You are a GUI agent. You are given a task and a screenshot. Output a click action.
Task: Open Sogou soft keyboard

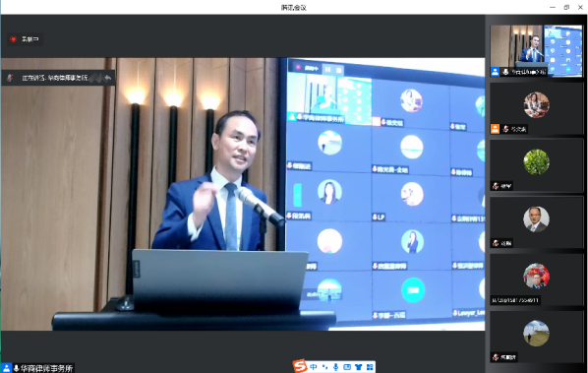click(347, 367)
